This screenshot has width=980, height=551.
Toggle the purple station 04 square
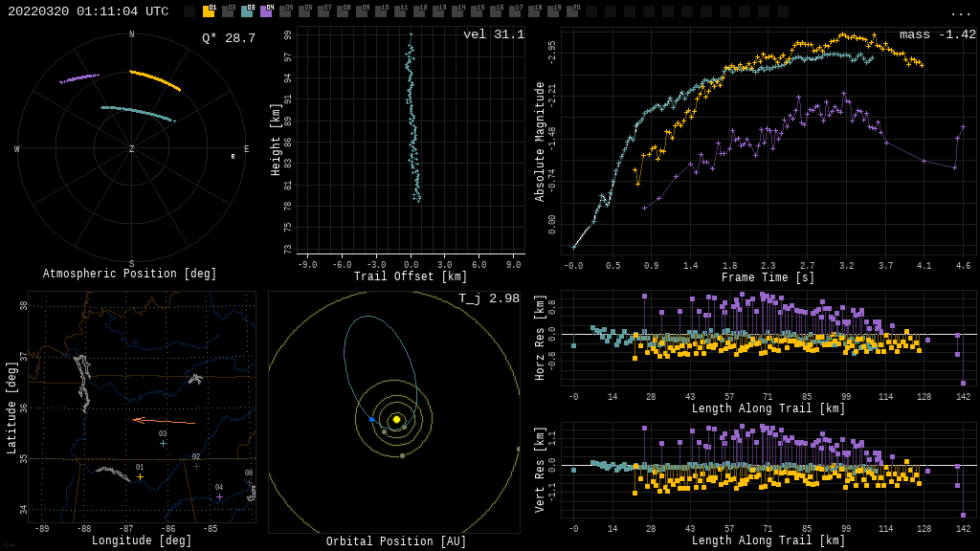pos(266,12)
